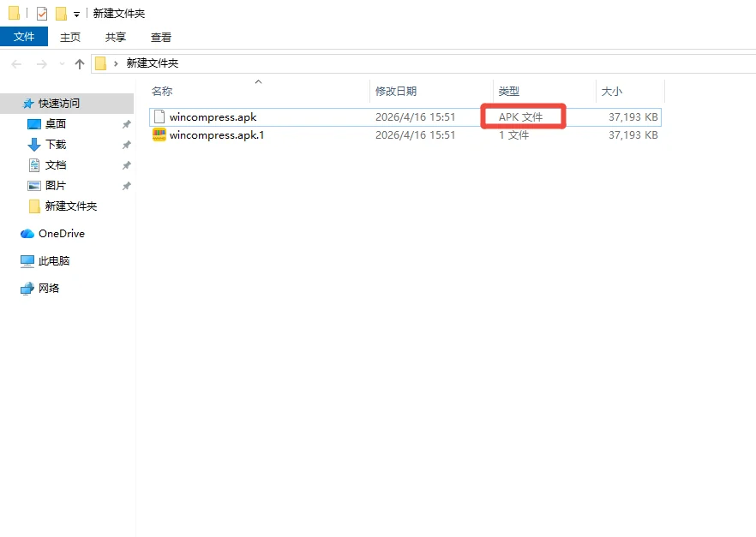Sort by the 类型 column header
This screenshot has height=537, width=756.
click(x=508, y=91)
